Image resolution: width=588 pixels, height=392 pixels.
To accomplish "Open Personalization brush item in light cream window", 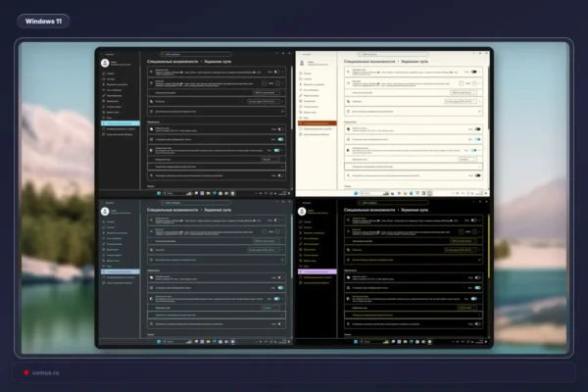I will tap(310, 96).
